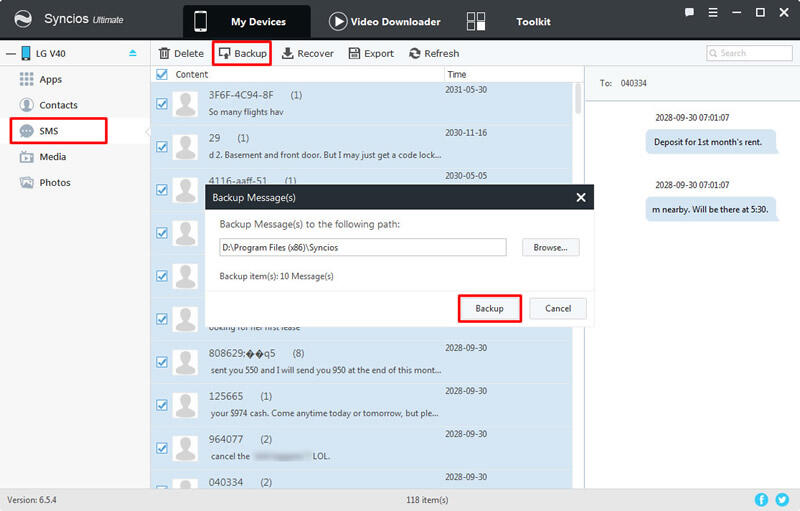Click the Recover toolbar icon
The height and width of the screenshot is (511, 800).
point(289,53)
